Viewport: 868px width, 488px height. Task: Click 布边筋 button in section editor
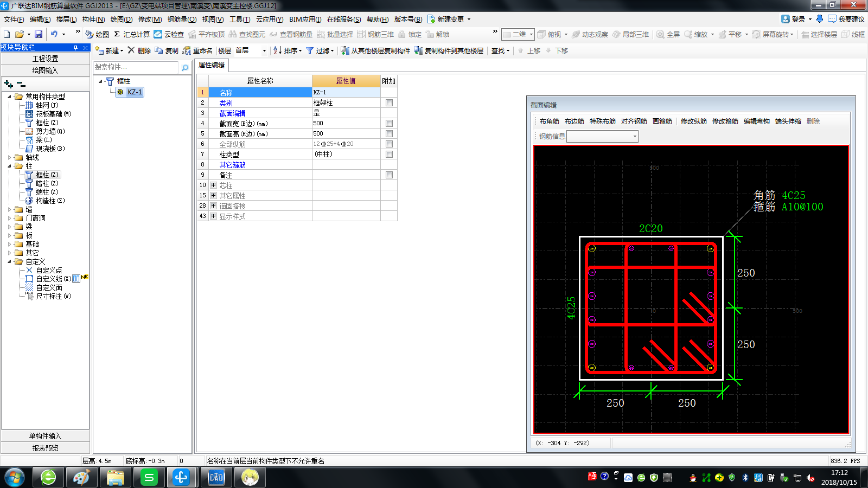(x=575, y=121)
